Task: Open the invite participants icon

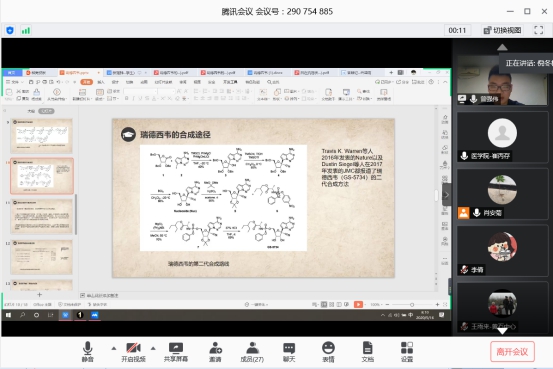Action: pyautogui.click(x=215, y=352)
